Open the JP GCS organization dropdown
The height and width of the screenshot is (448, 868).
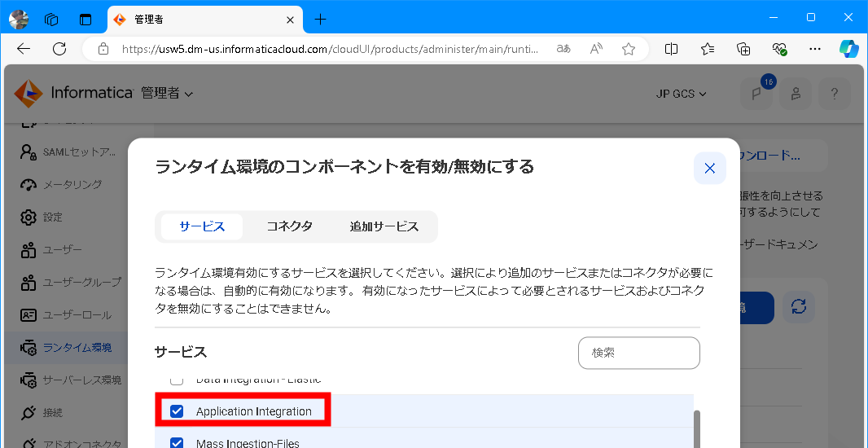tap(681, 94)
